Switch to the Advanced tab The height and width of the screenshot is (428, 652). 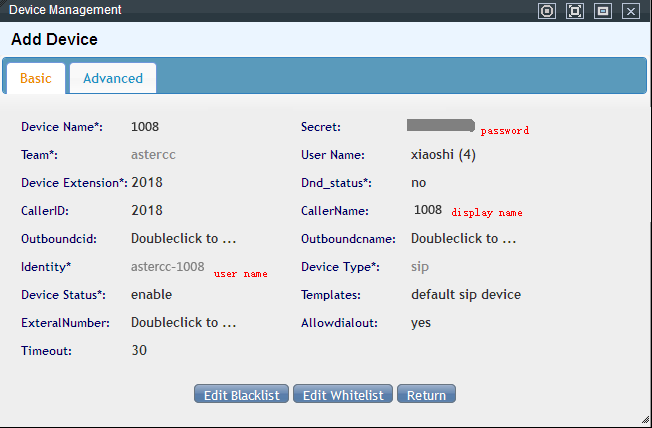click(x=113, y=78)
